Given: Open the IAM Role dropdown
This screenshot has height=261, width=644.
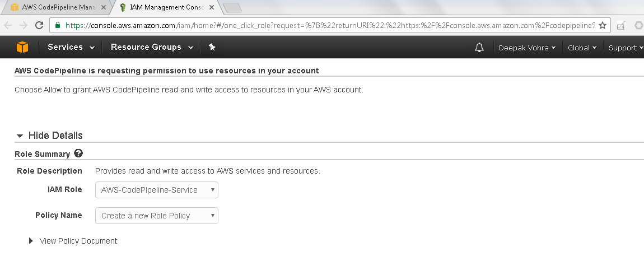Looking at the screenshot, I should (x=156, y=190).
